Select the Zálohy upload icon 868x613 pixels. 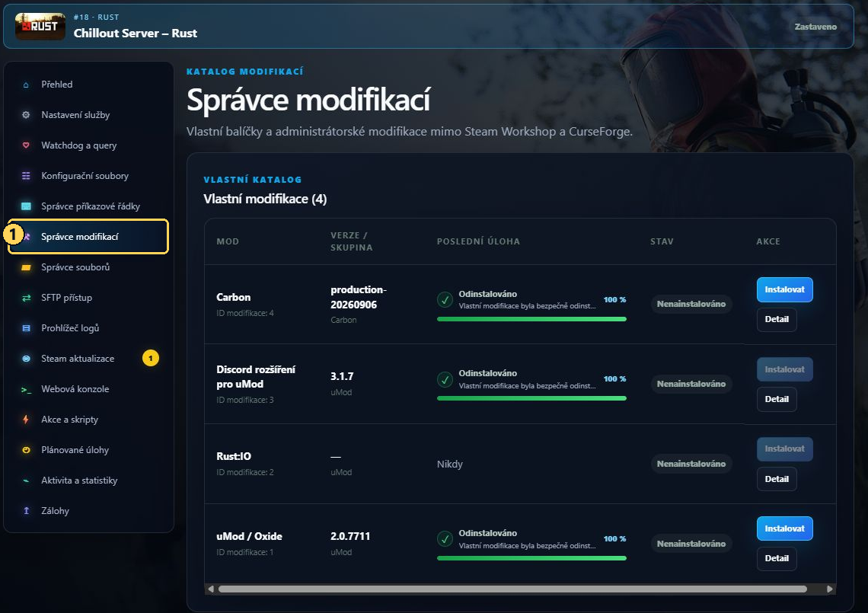click(x=25, y=510)
